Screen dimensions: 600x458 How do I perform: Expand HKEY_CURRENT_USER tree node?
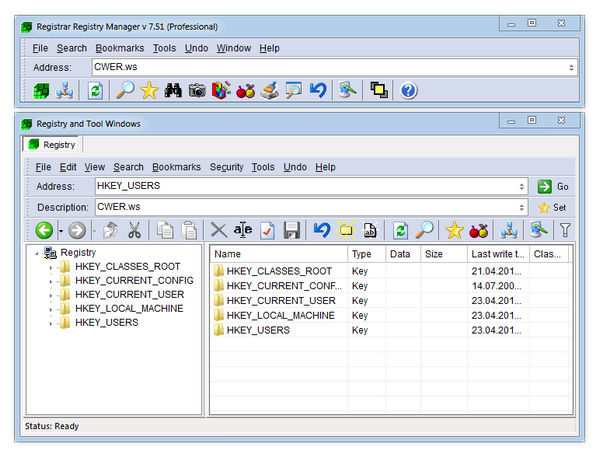click(51, 296)
